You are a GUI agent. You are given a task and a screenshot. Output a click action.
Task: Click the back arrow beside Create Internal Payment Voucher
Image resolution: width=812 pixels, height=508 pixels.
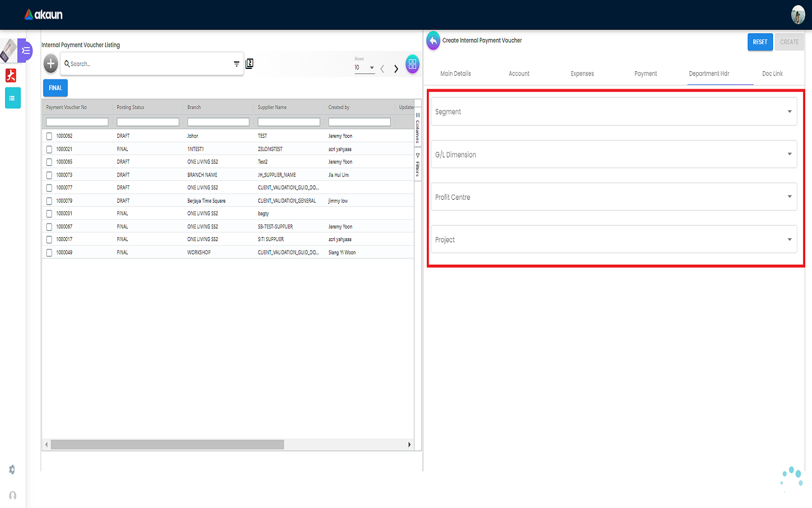[433, 41]
